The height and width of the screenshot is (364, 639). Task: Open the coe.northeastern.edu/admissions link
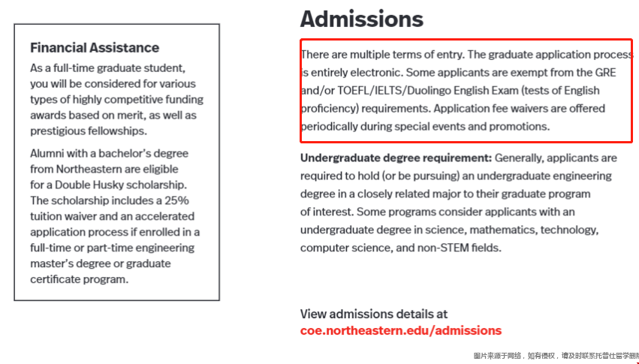pyautogui.click(x=400, y=330)
